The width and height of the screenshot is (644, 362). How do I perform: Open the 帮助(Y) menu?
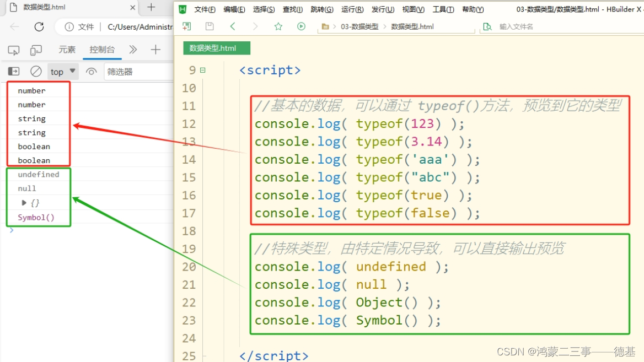pyautogui.click(x=473, y=9)
